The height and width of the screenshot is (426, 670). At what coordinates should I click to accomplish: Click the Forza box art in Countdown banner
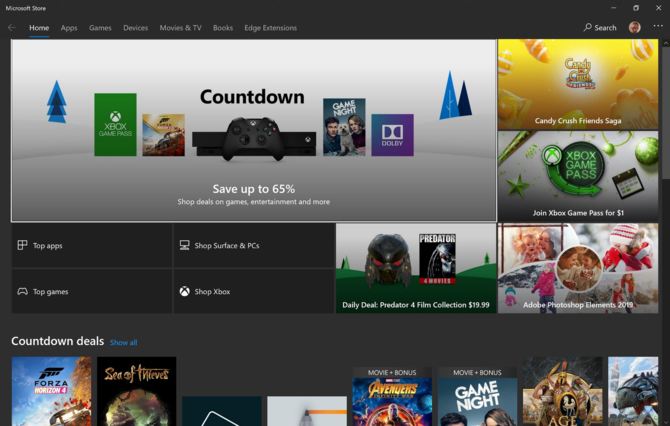164,135
